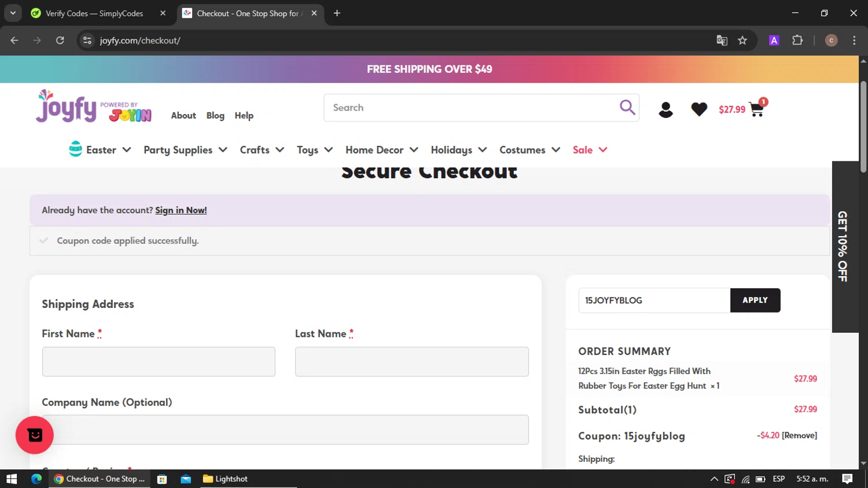Click the FREE SHIPPING OVER $49 banner
The height and width of the screenshot is (488, 868).
[x=429, y=69]
